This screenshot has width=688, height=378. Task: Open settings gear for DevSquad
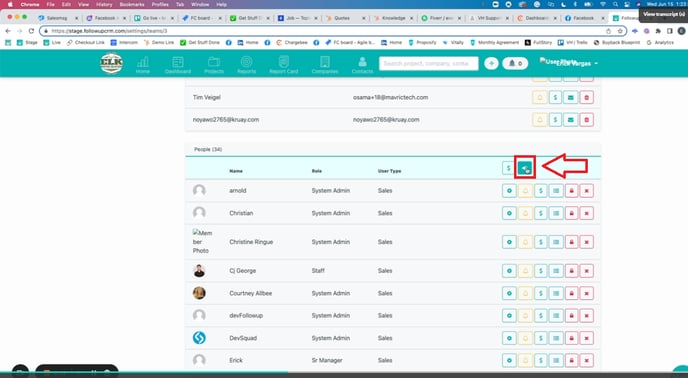tap(509, 338)
